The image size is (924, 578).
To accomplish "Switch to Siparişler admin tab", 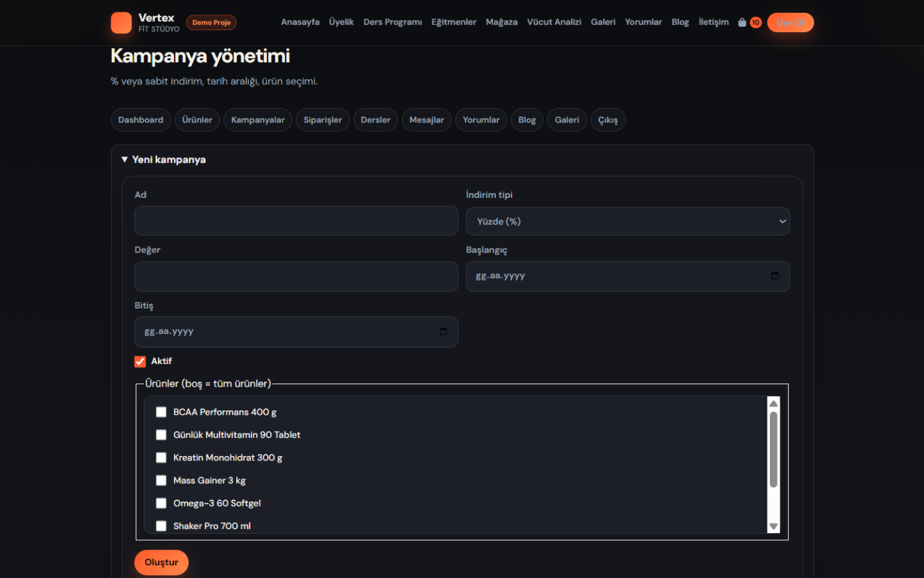I will (323, 120).
